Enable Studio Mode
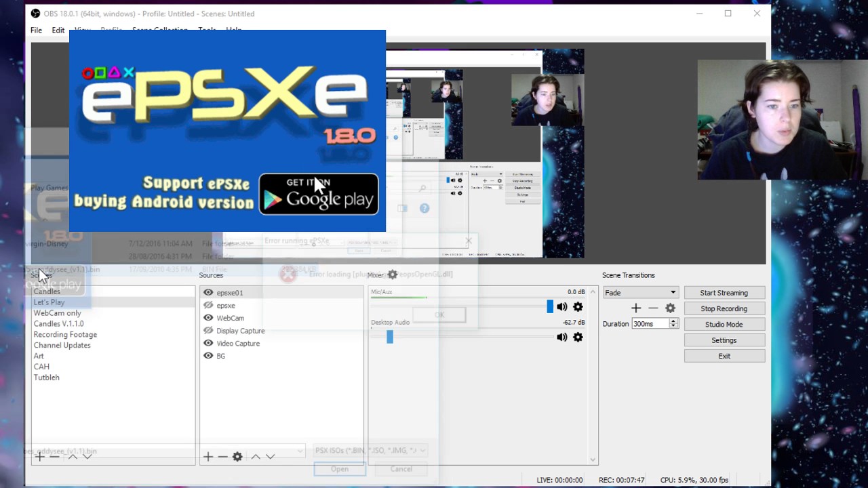The width and height of the screenshot is (868, 488). (x=724, y=325)
